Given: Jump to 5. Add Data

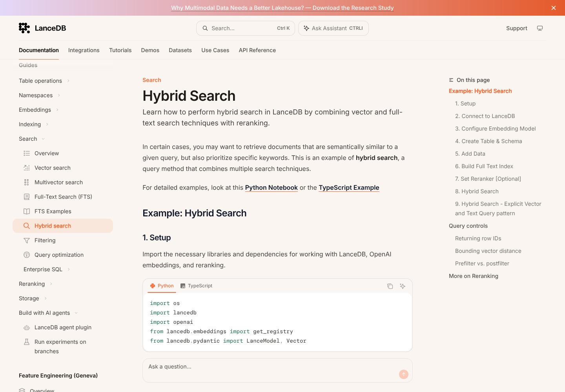Looking at the screenshot, I should 470,154.
